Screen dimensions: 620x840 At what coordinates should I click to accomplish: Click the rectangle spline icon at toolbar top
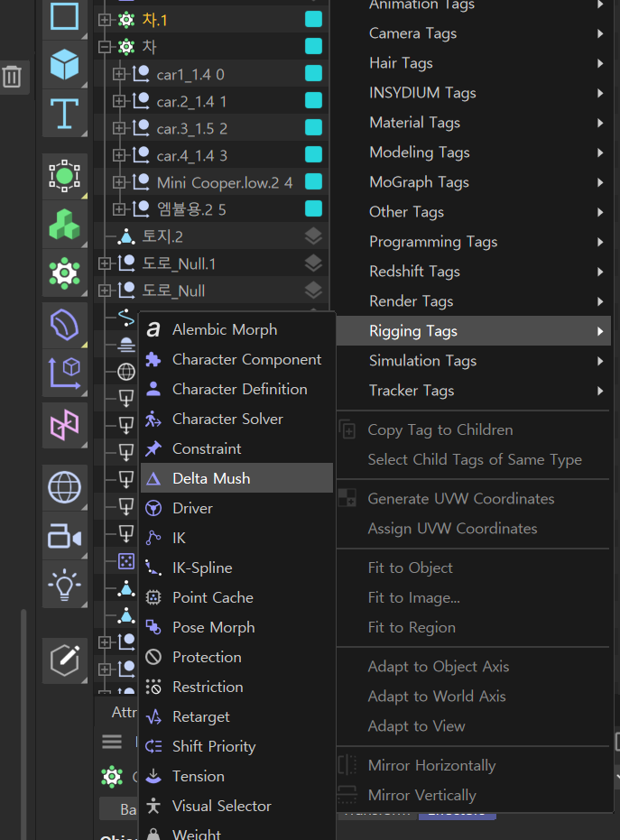coord(65,16)
